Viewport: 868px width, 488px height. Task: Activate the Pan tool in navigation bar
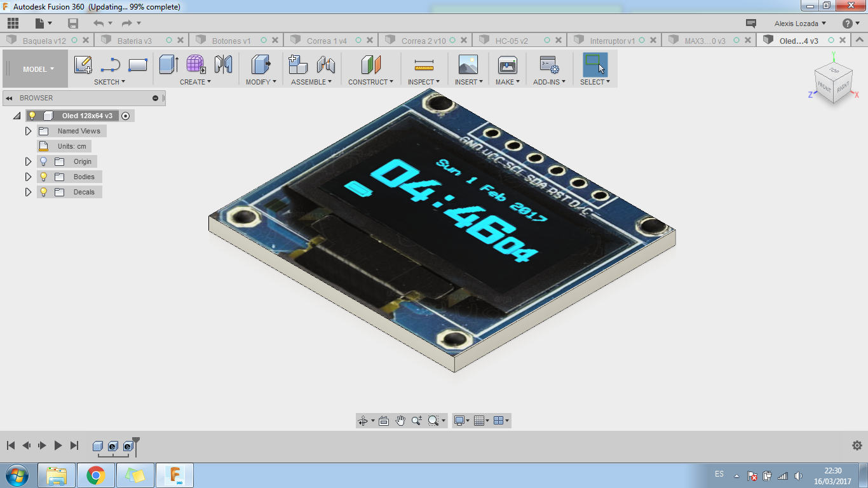[400, 420]
